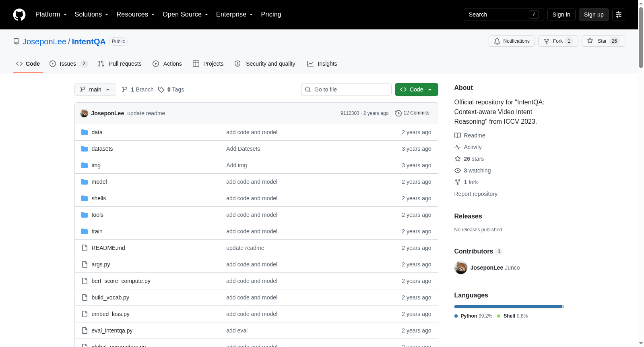
Task: Click the train folder icon
Action: click(85, 231)
